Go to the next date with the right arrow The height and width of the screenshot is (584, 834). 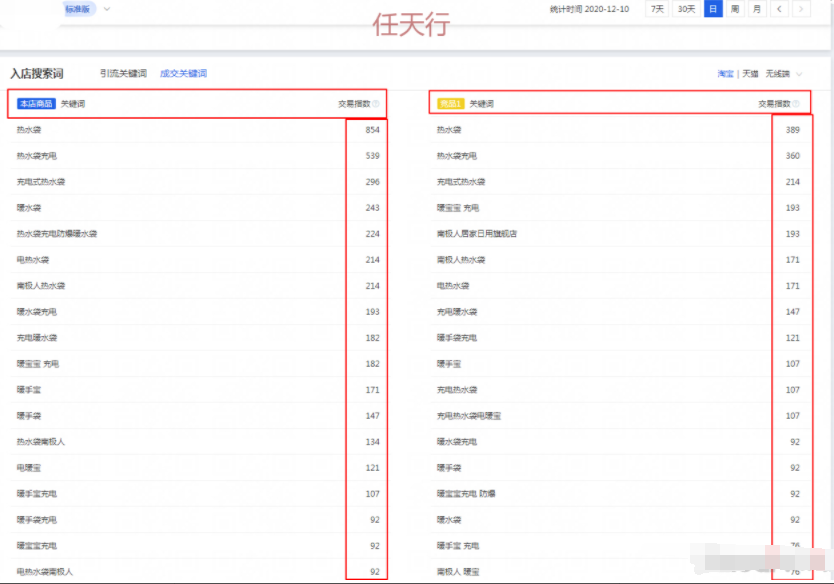tap(801, 9)
